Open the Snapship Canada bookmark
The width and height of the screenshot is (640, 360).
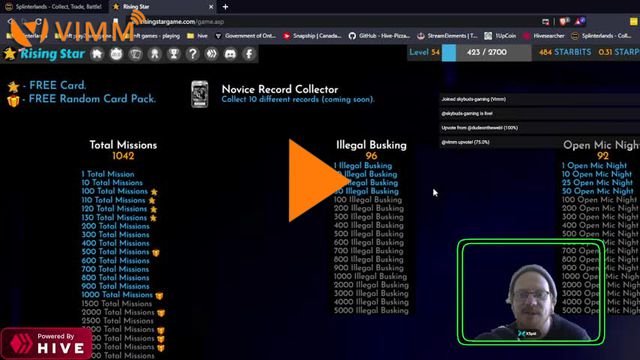point(313,36)
